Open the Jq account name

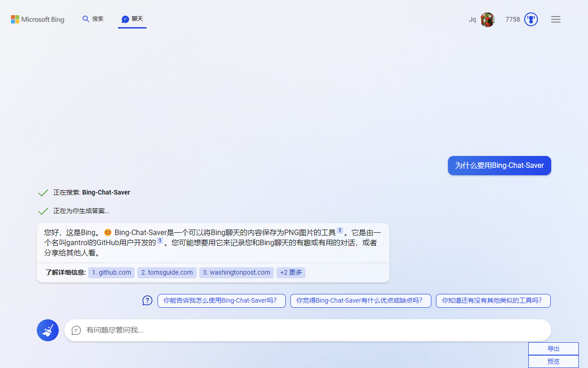[x=472, y=19]
